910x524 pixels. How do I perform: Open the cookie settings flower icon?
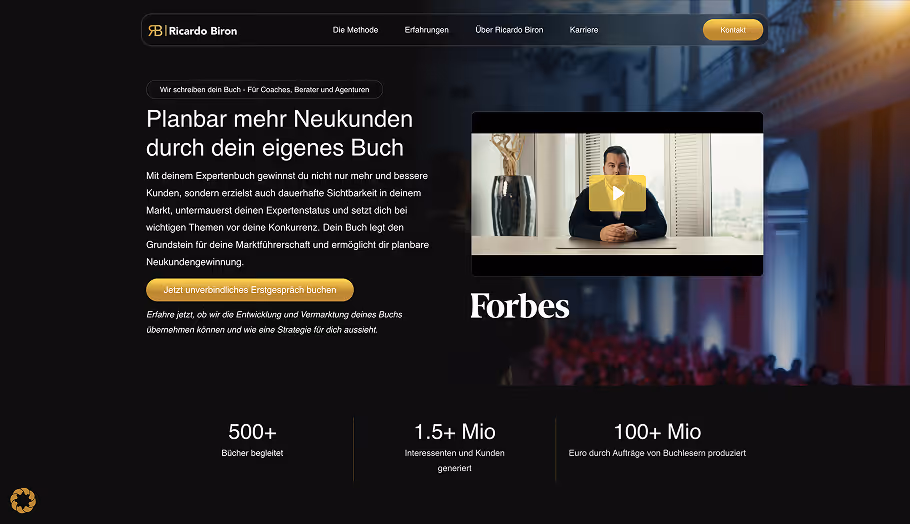(x=23, y=500)
